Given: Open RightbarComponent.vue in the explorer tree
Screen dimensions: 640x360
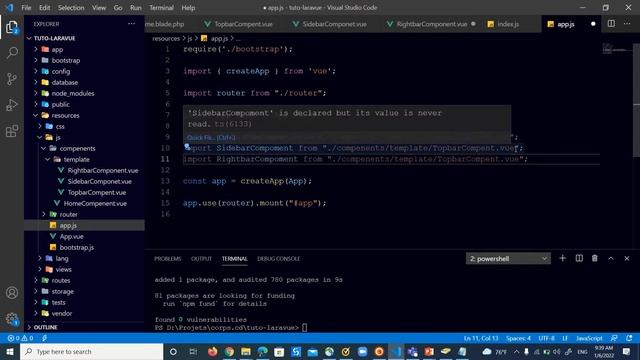Looking at the screenshot, I should click(102, 170).
